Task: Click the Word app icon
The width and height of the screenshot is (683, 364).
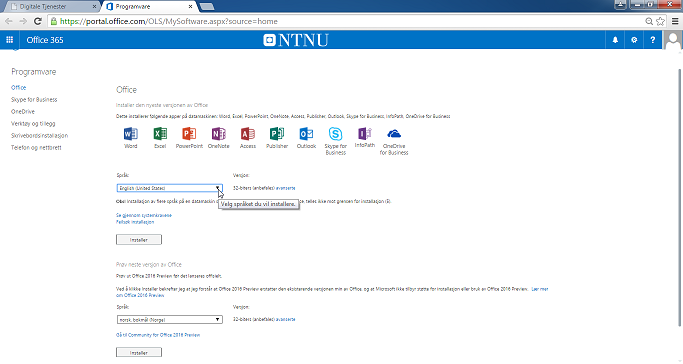Action: pos(131,134)
